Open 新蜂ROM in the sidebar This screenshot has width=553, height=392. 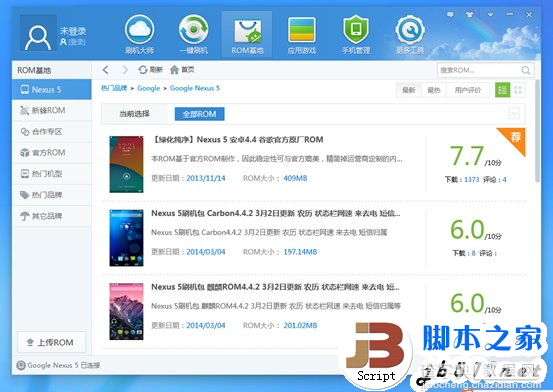pyautogui.click(x=51, y=110)
